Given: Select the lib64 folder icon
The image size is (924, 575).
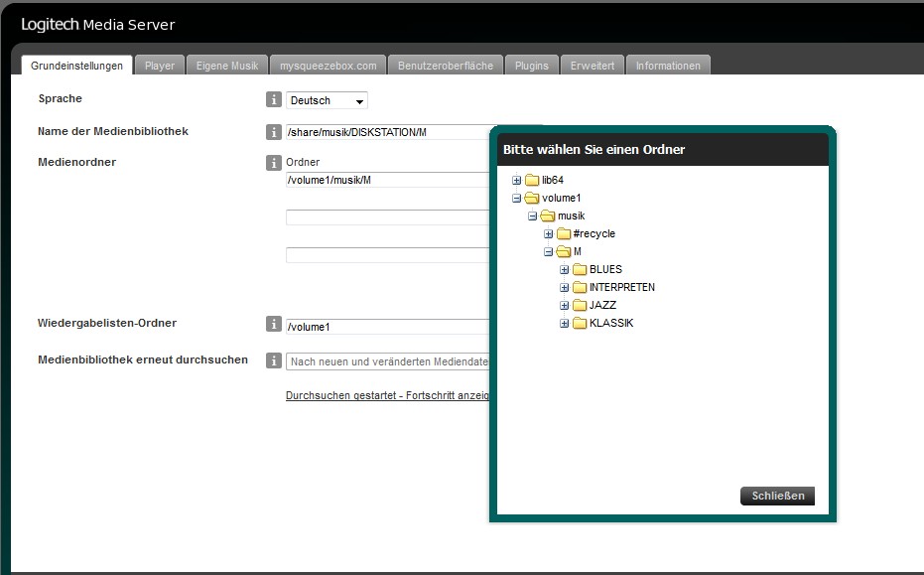Looking at the screenshot, I should pos(532,180).
